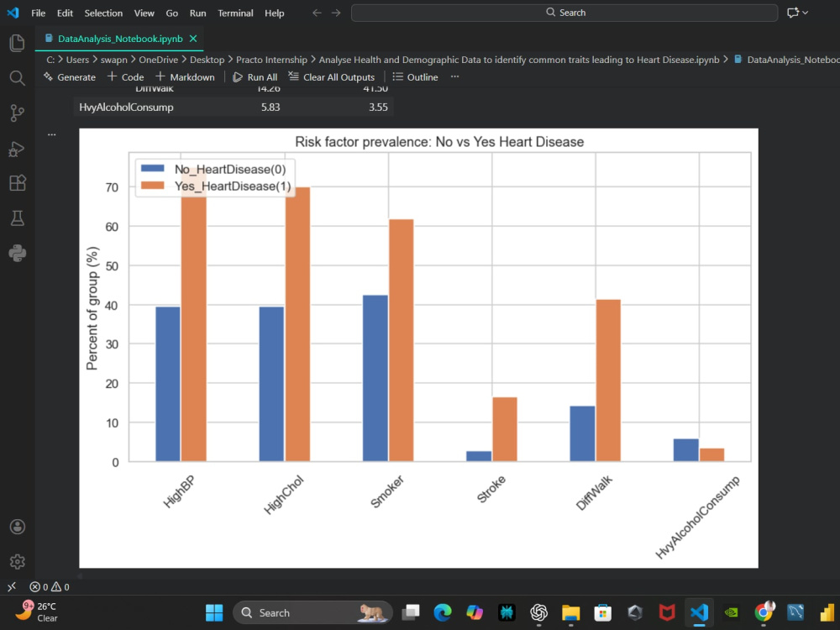This screenshot has height=630, width=840.
Task: Click the HvyAlcoholConsump table row label
Action: click(127, 108)
